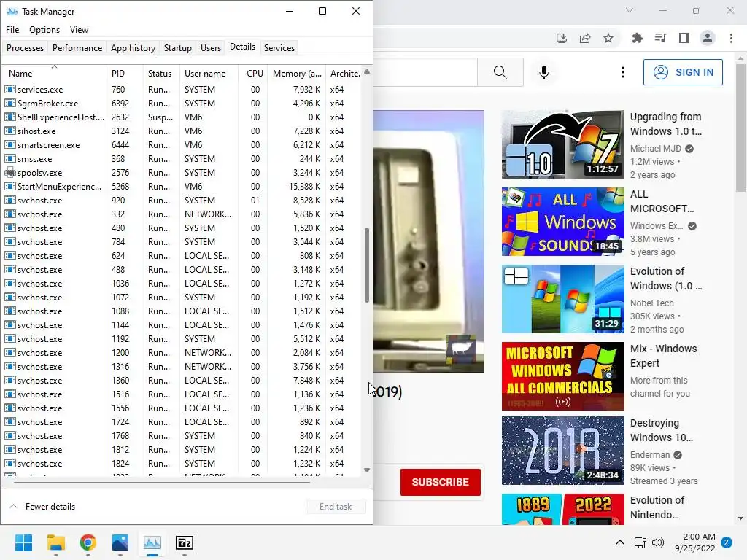Screen dimensions: 747x560
Task: Open the Options menu in Task Manager
Action: 44,29
